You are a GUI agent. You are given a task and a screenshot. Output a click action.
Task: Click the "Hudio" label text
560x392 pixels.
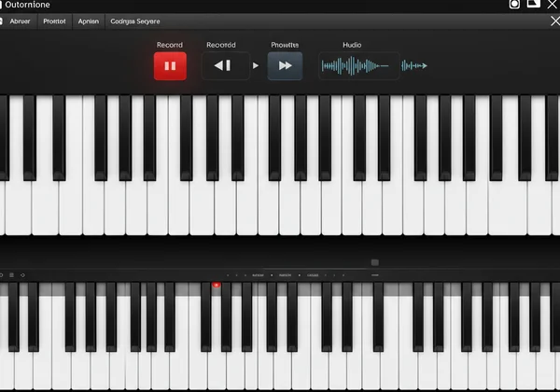[352, 45]
